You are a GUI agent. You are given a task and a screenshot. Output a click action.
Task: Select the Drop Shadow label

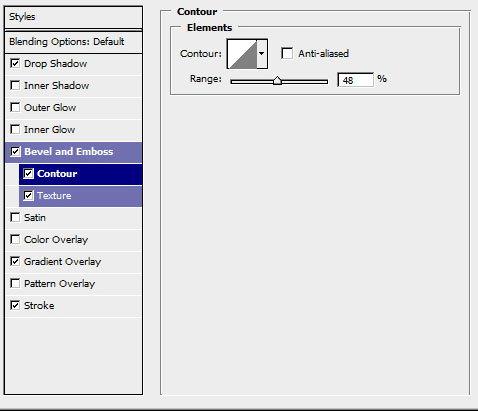pos(56,63)
